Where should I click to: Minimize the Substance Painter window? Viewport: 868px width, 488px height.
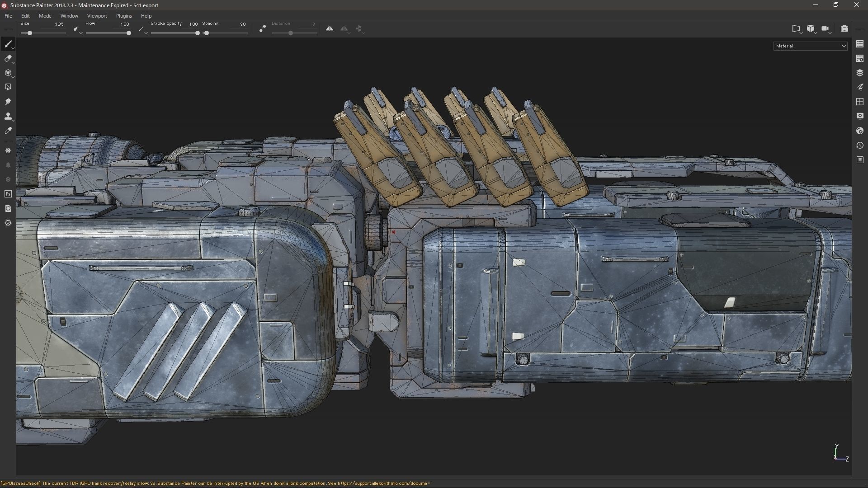click(x=816, y=5)
